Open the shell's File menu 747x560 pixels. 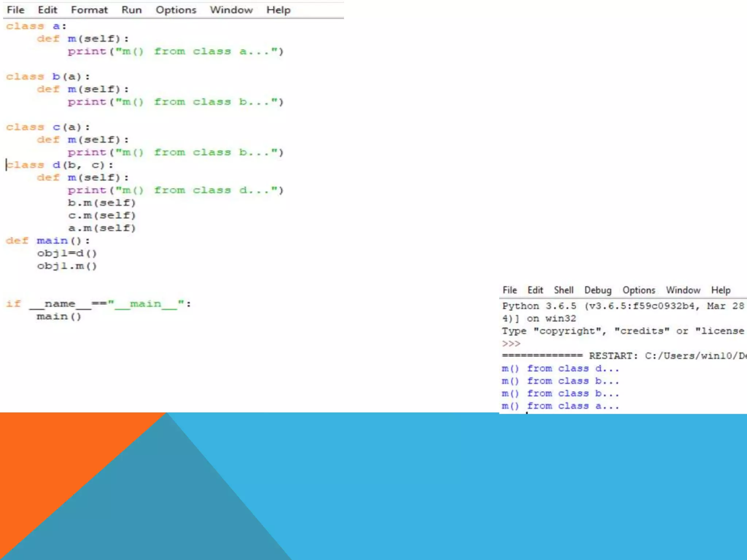tap(510, 290)
